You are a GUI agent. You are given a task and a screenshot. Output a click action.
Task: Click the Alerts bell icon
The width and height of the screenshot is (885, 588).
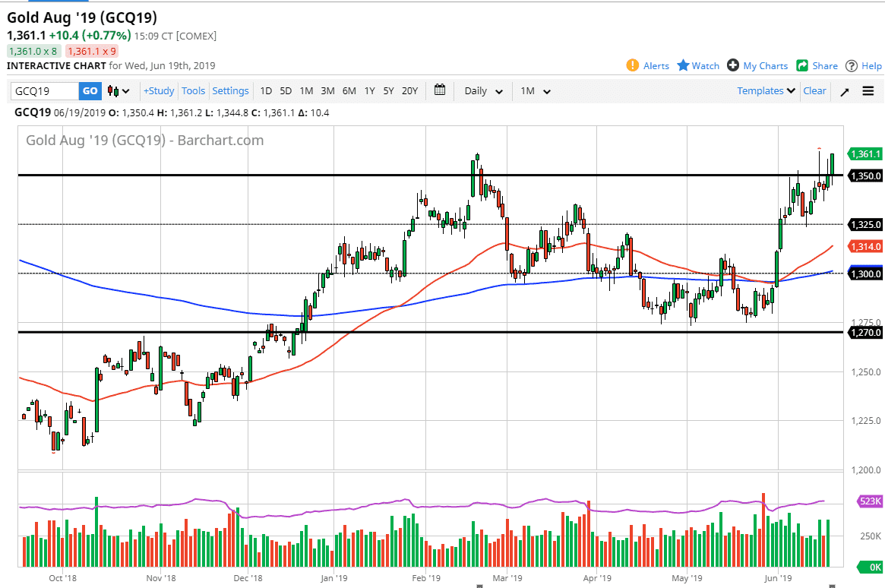tap(632, 65)
